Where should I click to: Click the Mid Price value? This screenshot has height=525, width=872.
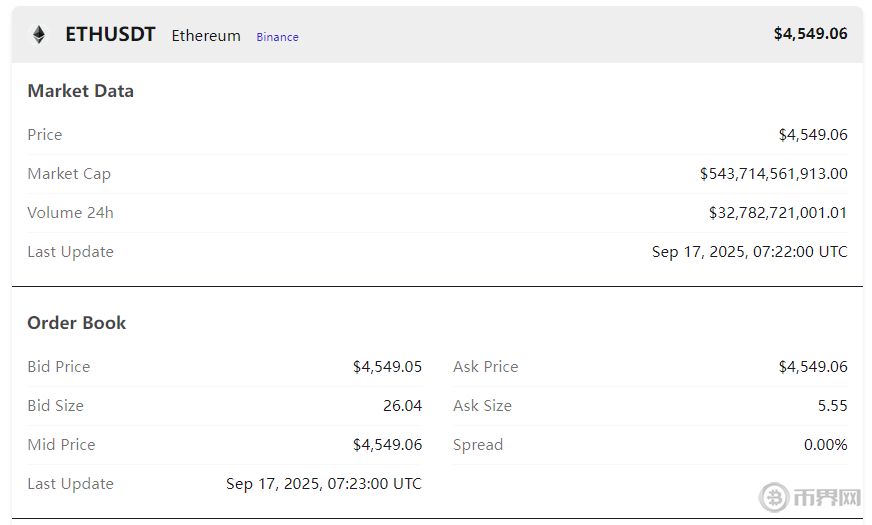387,445
